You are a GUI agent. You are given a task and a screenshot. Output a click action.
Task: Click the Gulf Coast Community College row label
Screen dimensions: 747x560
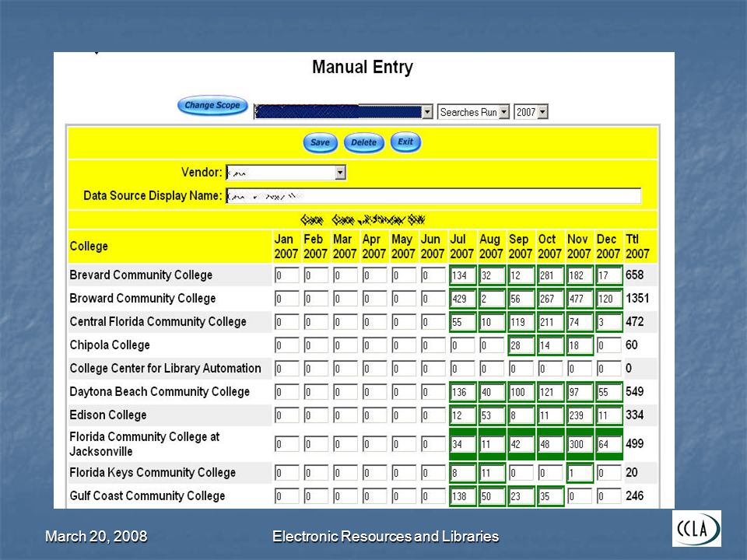click(x=147, y=495)
